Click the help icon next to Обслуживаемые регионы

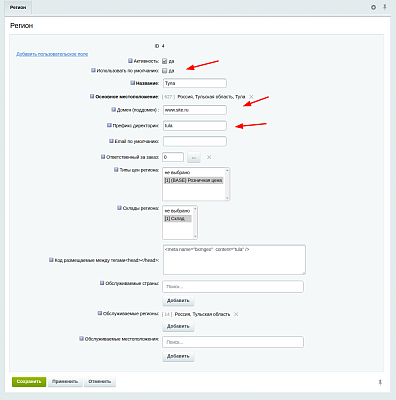100,313
